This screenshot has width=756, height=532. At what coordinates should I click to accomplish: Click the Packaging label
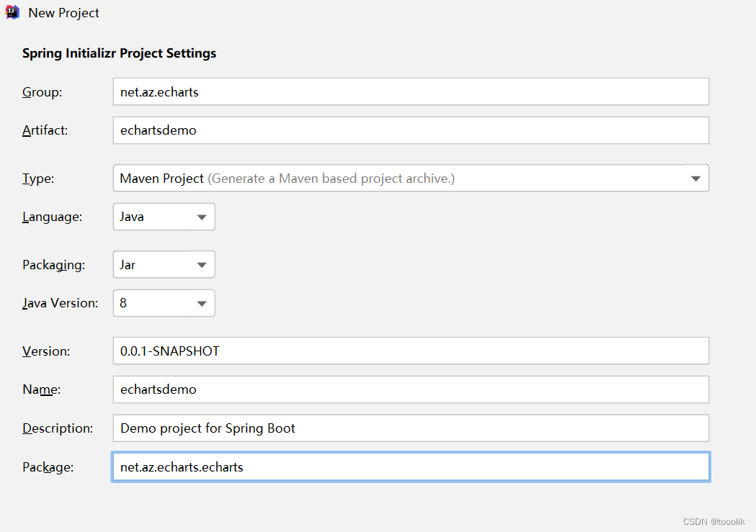(54, 265)
